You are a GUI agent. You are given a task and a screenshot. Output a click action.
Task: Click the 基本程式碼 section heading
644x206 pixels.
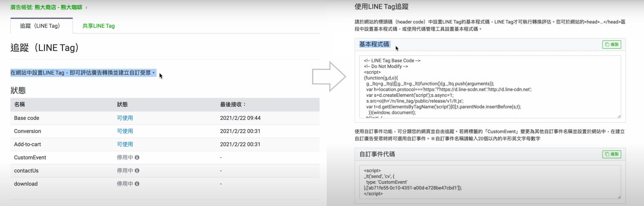(x=374, y=44)
